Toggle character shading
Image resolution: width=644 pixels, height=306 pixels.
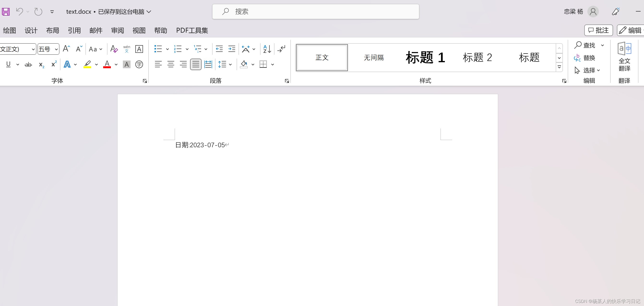tap(127, 65)
